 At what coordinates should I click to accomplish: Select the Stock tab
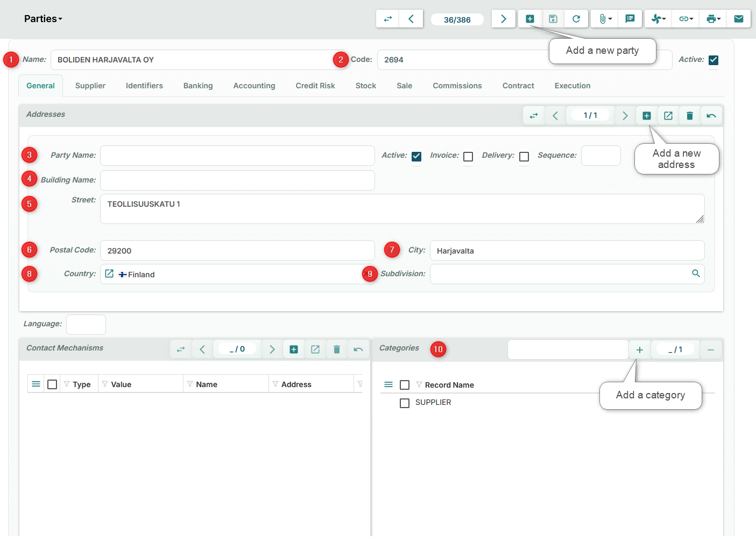pyautogui.click(x=366, y=86)
